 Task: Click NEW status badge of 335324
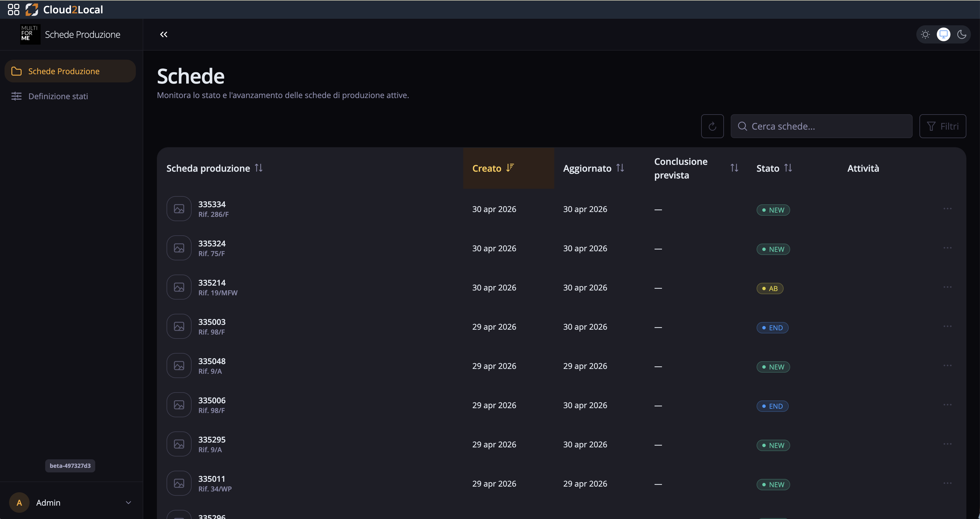click(x=773, y=249)
